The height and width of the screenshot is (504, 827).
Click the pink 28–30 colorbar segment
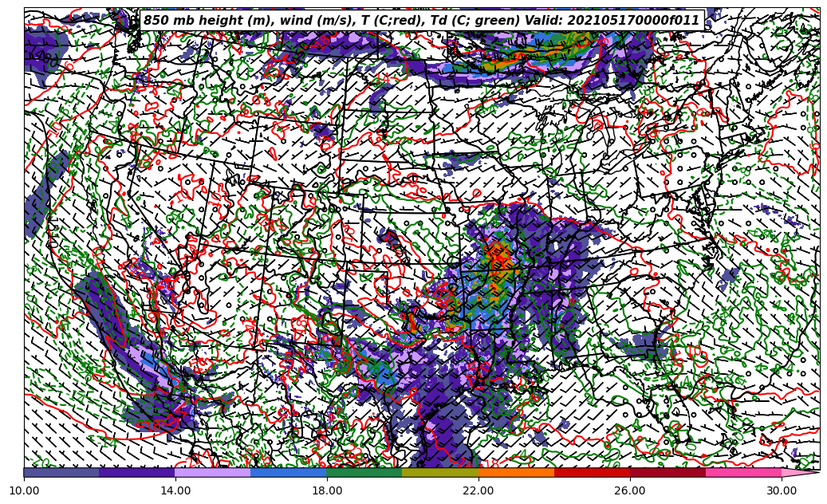[x=743, y=472]
